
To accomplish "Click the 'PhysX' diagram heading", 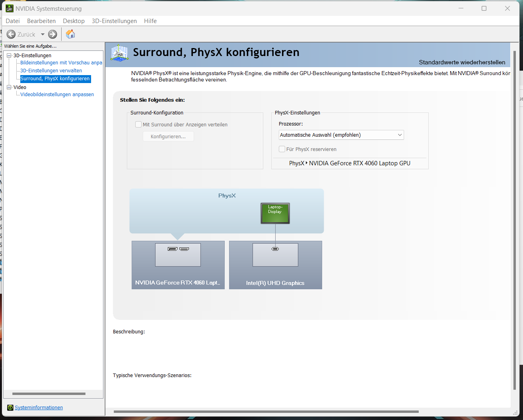I will pyautogui.click(x=227, y=195).
